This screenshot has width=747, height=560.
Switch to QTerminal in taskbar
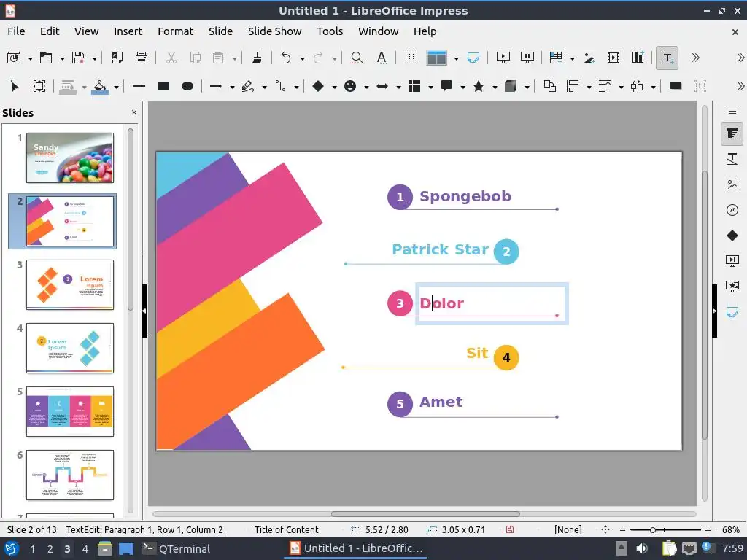(x=177, y=548)
